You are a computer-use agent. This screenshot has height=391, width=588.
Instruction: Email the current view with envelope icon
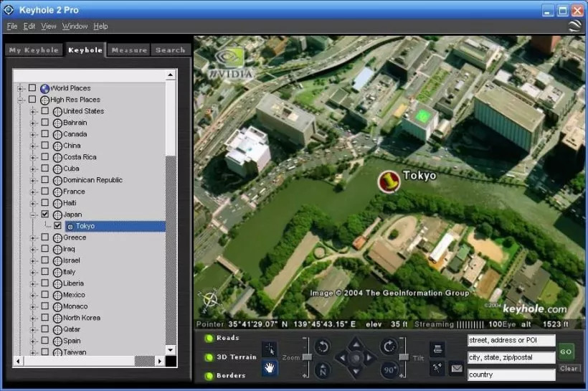[456, 368]
